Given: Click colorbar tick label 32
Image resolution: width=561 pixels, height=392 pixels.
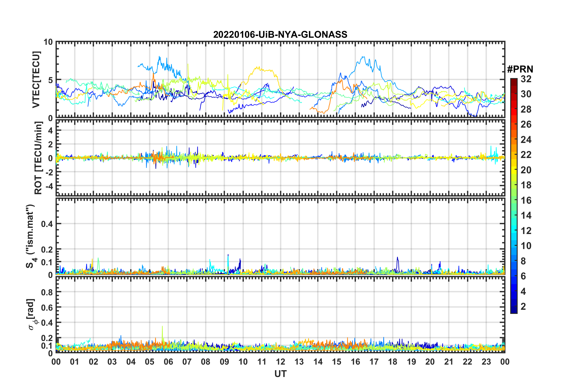Looking at the screenshot, I should point(526,79).
